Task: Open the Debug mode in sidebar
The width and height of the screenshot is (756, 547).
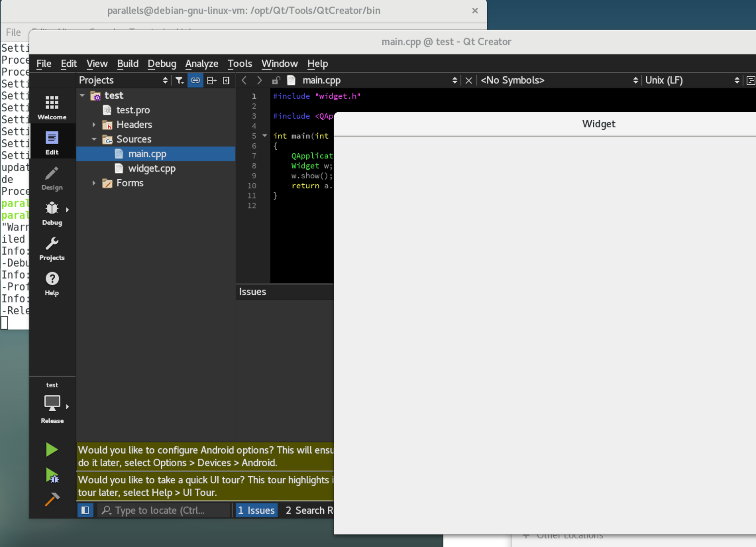Action: coord(52,213)
